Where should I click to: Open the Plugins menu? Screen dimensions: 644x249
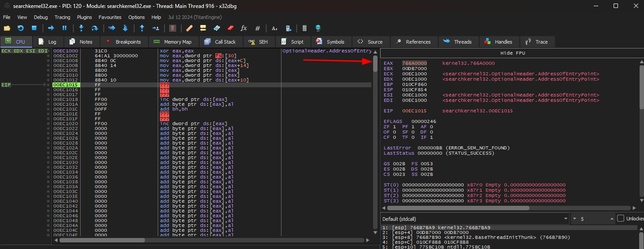[x=84, y=17]
